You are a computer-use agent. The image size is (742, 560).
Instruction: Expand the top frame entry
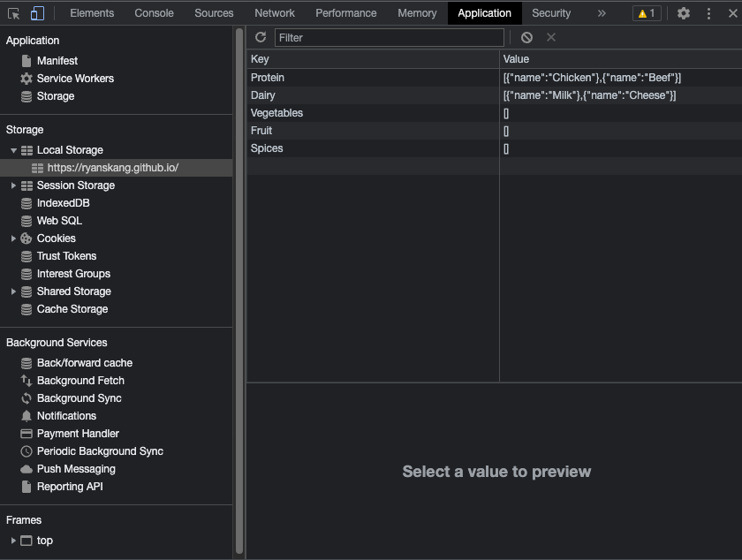pyautogui.click(x=12, y=540)
